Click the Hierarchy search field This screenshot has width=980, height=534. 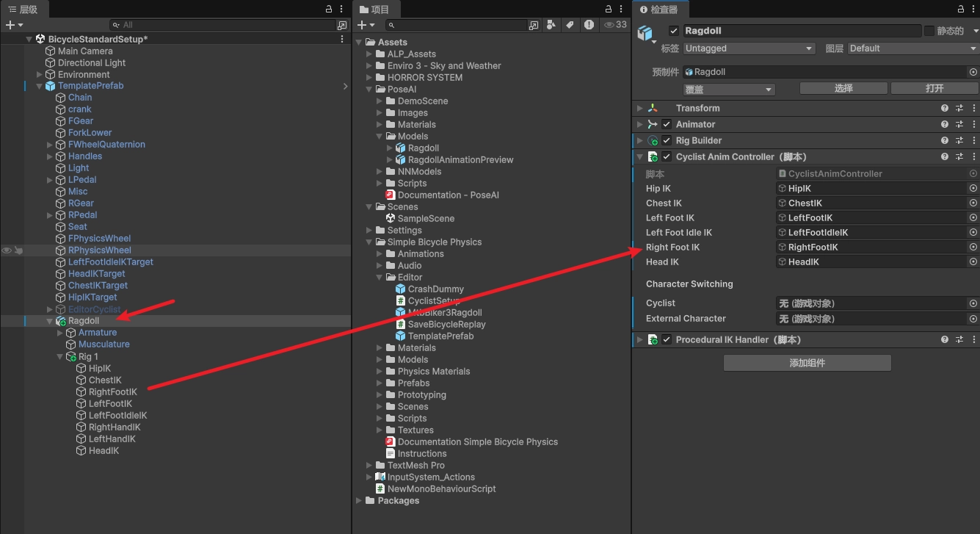click(222, 25)
